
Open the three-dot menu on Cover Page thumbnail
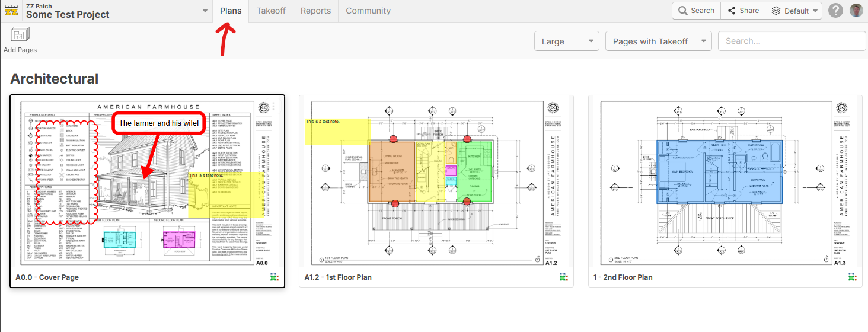[x=273, y=107]
